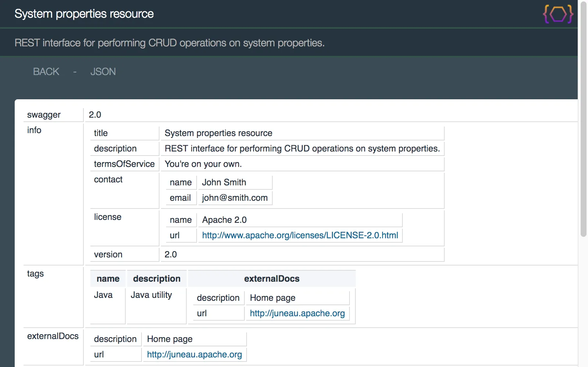Click the Juneau hexagon logo icon

558,14
